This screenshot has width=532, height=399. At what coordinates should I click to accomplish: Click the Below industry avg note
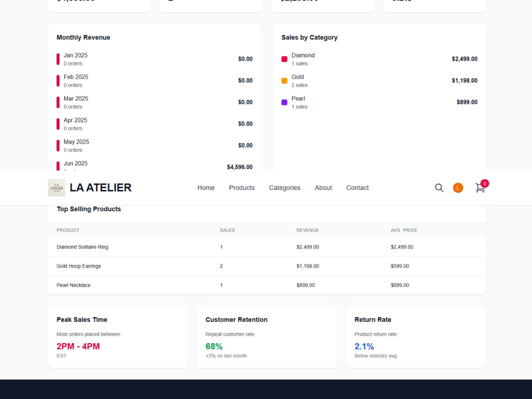click(x=376, y=356)
